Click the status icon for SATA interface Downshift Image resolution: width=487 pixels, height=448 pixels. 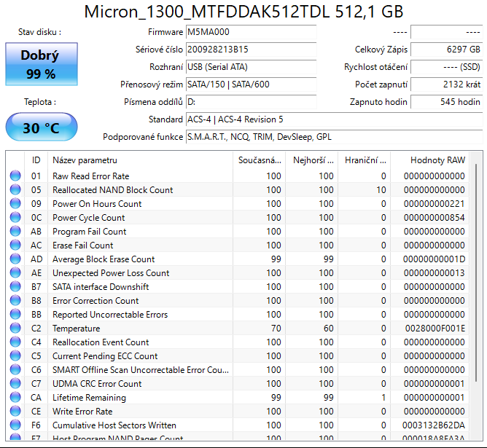pyautogui.click(x=15, y=287)
